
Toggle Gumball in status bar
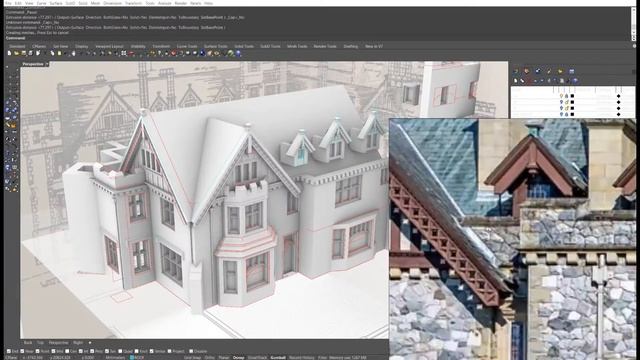click(278, 358)
